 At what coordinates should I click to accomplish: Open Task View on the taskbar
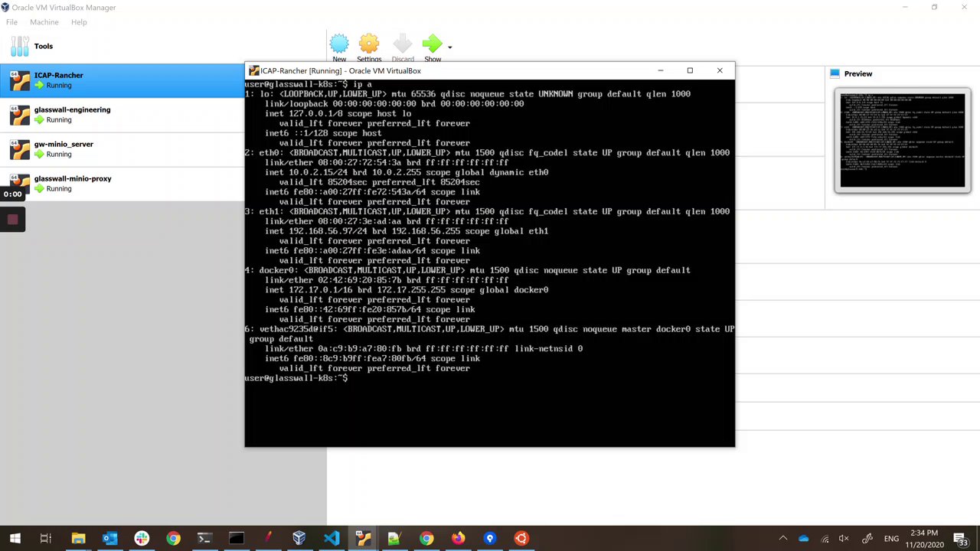(x=46, y=539)
